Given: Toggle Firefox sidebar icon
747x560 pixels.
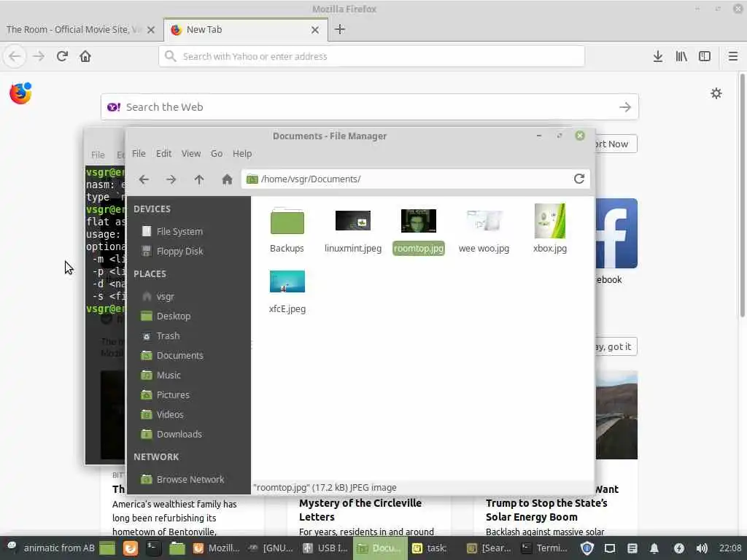Looking at the screenshot, I should coord(705,56).
